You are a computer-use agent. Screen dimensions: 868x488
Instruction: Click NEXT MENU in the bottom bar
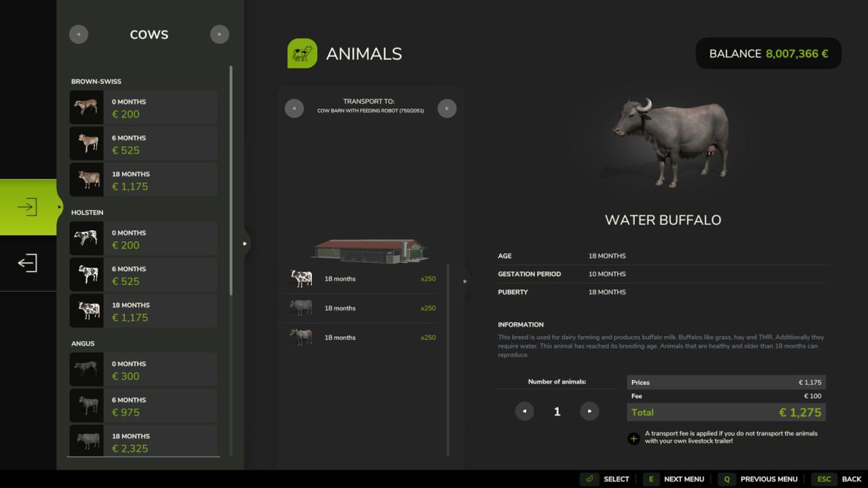coord(684,479)
